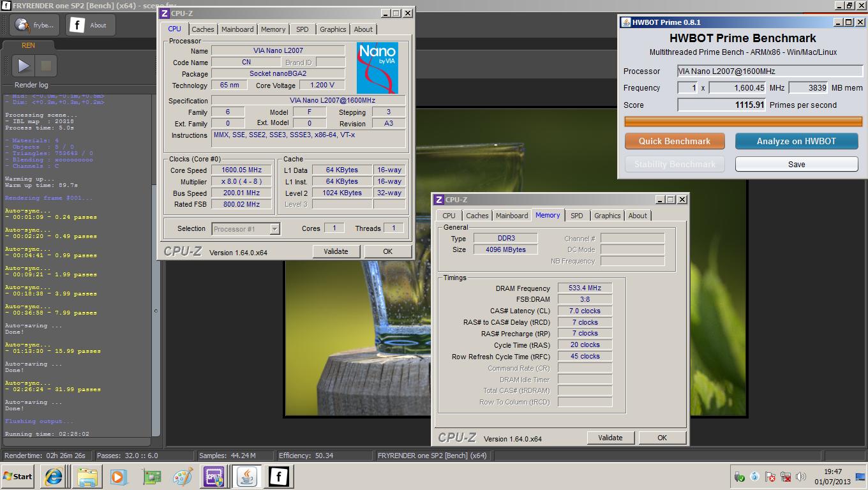The height and width of the screenshot is (490, 868).
Task: Click the Render log horizontal scrollbar
Action: click(x=77, y=442)
